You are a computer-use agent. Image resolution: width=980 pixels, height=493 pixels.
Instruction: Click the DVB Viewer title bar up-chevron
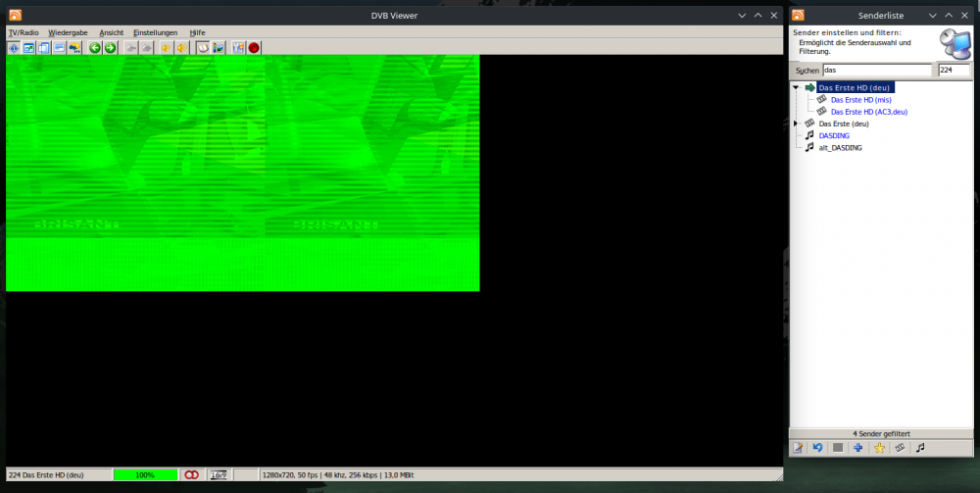tap(759, 16)
